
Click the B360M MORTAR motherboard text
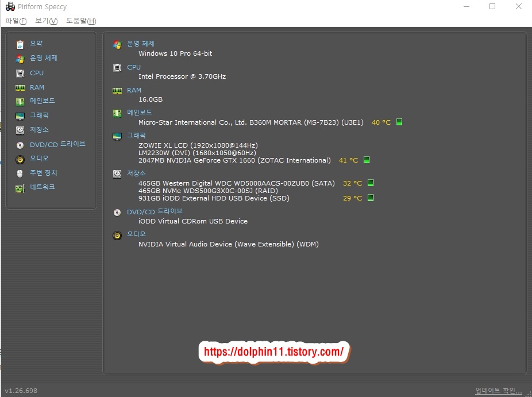coord(250,122)
